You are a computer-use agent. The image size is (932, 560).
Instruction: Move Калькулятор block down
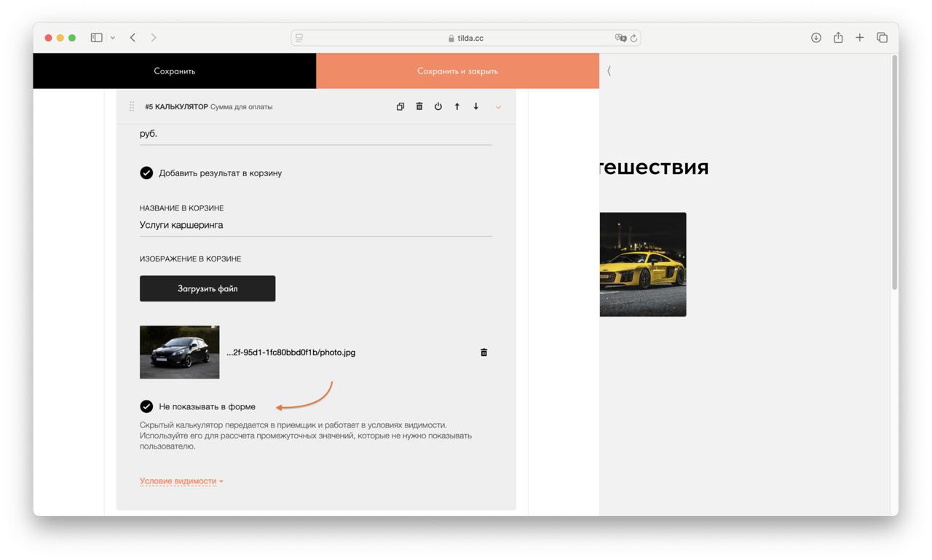click(475, 106)
